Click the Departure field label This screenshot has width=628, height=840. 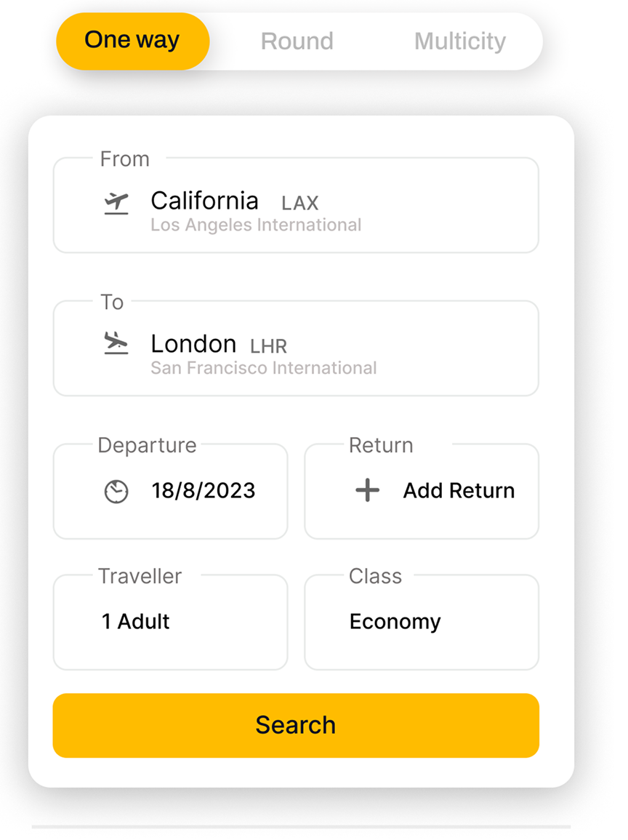[147, 445]
